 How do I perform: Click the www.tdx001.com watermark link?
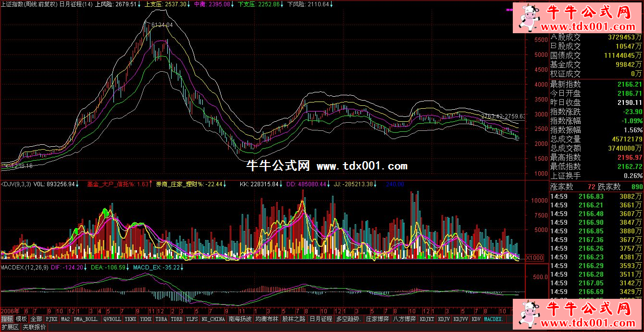362,166
